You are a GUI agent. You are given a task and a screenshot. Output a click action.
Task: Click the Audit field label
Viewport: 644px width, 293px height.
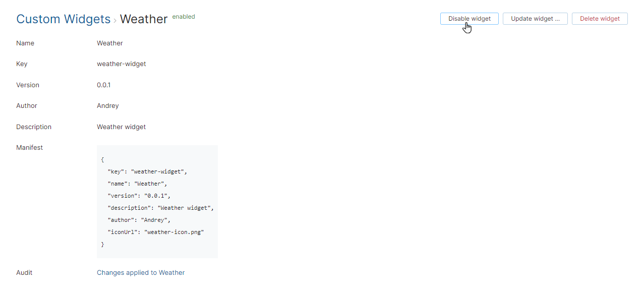(24, 272)
